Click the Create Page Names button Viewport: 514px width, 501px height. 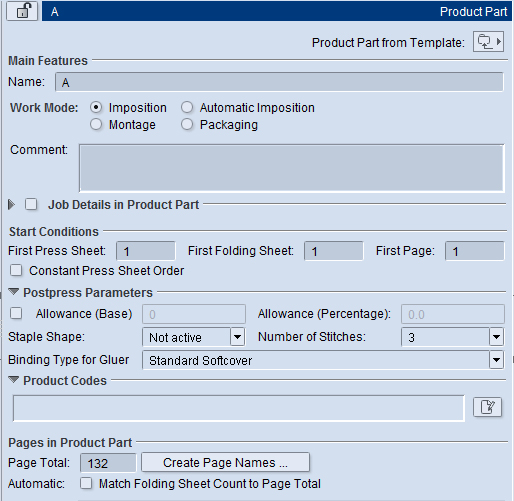[x=225, y=462]
